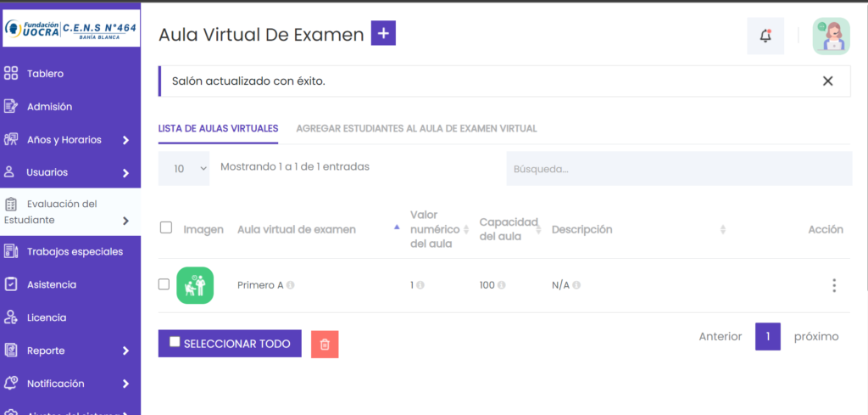Check the Primero A row checkbox

pos(164,284)
